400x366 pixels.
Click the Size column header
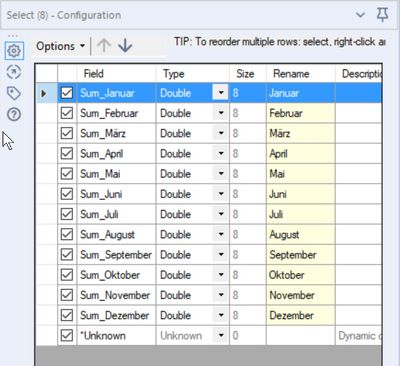(x=248, y=73)
